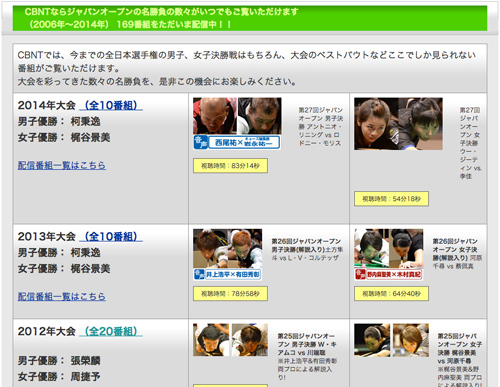This screenshot has height=387, width=500.
Task: Click the 第26回ジャパンオープン 男子決勝 description text
Action: [307, 249]
